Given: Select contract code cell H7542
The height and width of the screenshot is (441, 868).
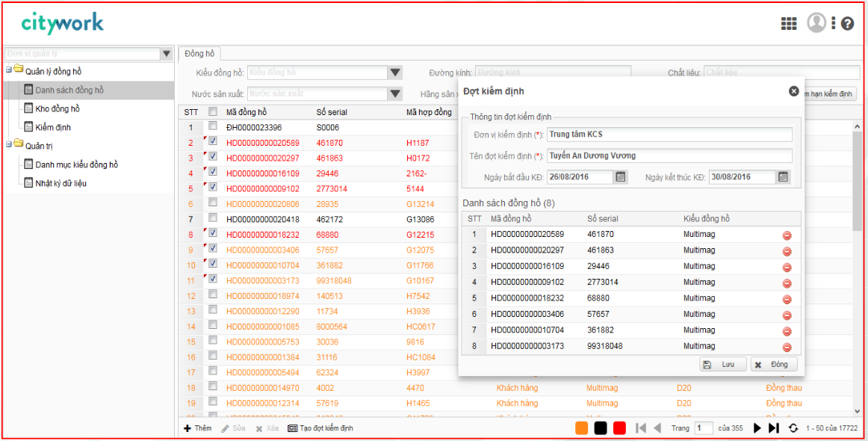Looking at the screenshot, I should [x=417, y=296].
